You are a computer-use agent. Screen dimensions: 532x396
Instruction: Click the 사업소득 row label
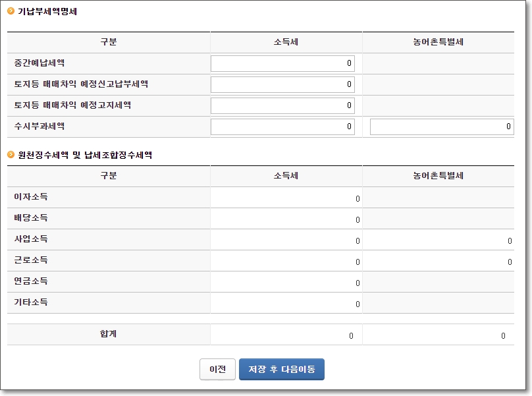click(x=31, y=239)
